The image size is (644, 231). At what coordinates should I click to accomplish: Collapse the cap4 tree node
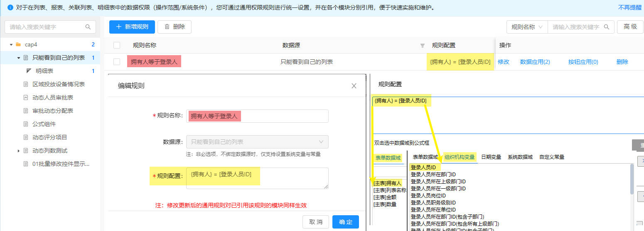11,44
